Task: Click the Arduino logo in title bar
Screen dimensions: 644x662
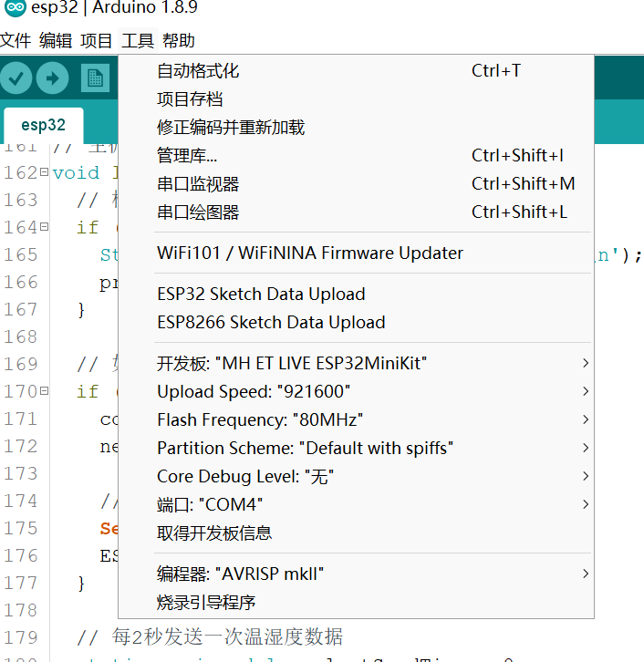Action: (16, 7)
